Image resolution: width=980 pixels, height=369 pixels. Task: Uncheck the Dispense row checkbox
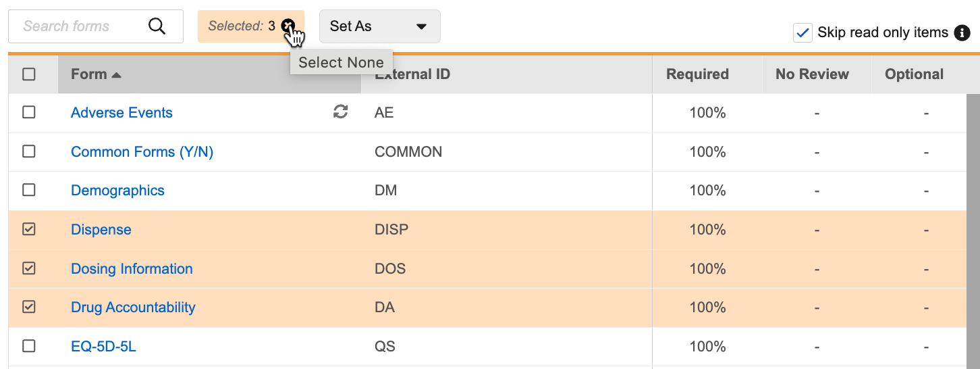[x=29, y=229]
